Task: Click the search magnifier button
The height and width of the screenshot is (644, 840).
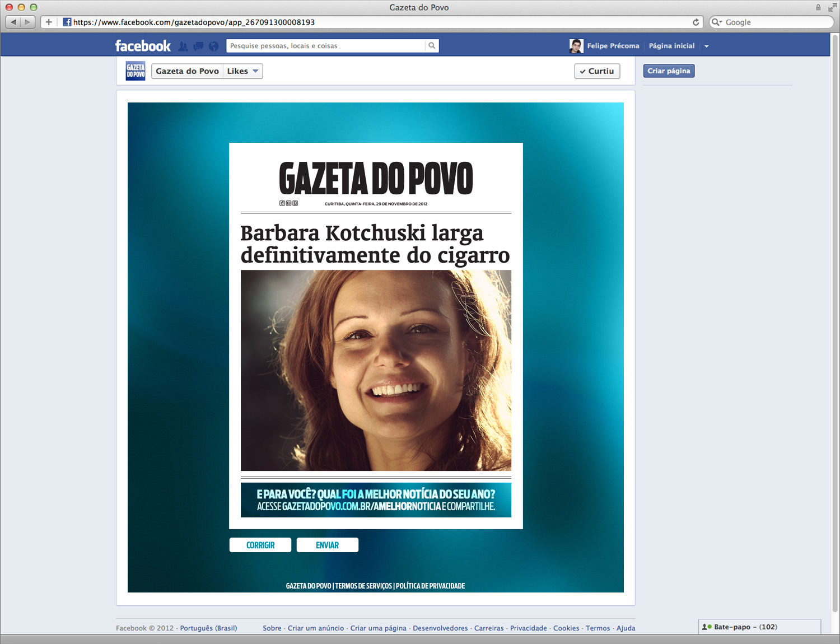Action: [x=432, y=46]
